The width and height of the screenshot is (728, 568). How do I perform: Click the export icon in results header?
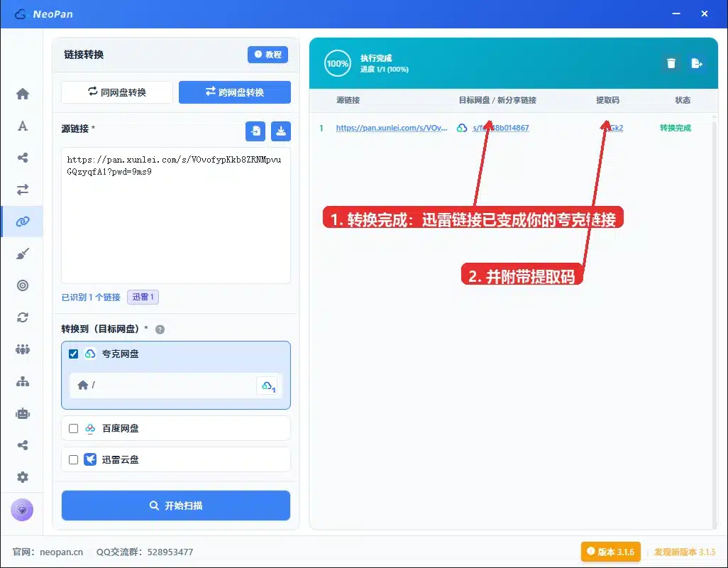(697, 63)
